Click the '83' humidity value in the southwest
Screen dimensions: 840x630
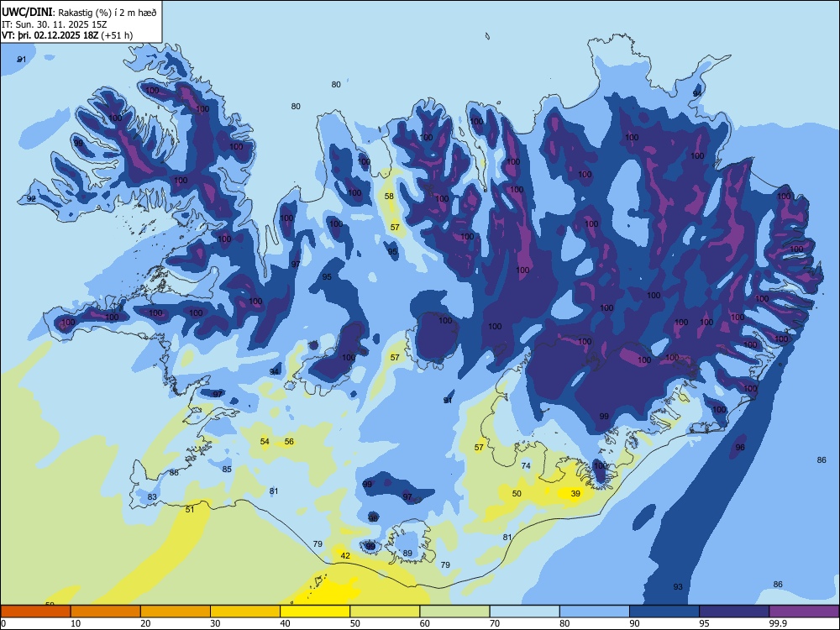tap(152, 496)
